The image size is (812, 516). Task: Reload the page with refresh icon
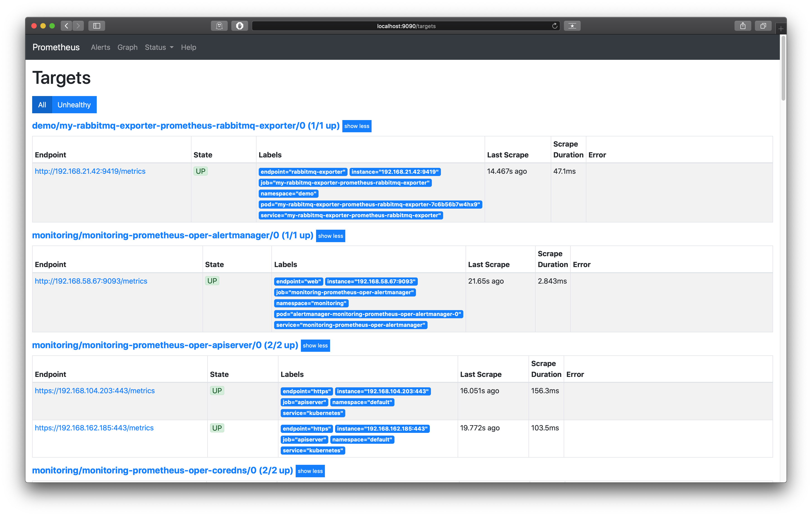point(554,26)
